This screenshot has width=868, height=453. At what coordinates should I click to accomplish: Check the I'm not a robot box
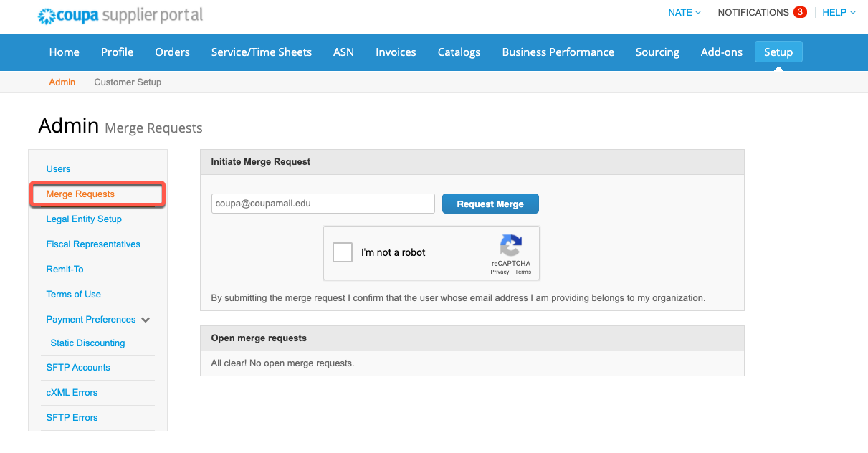click(x=343, y=252)
